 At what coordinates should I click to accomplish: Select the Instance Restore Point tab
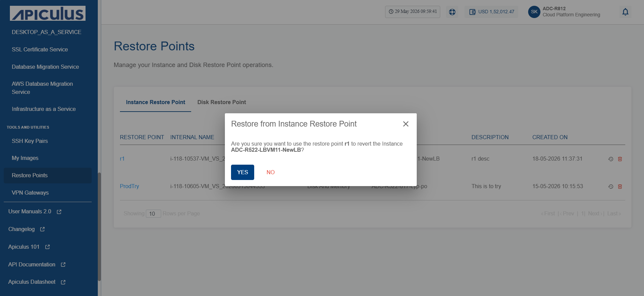155,102
